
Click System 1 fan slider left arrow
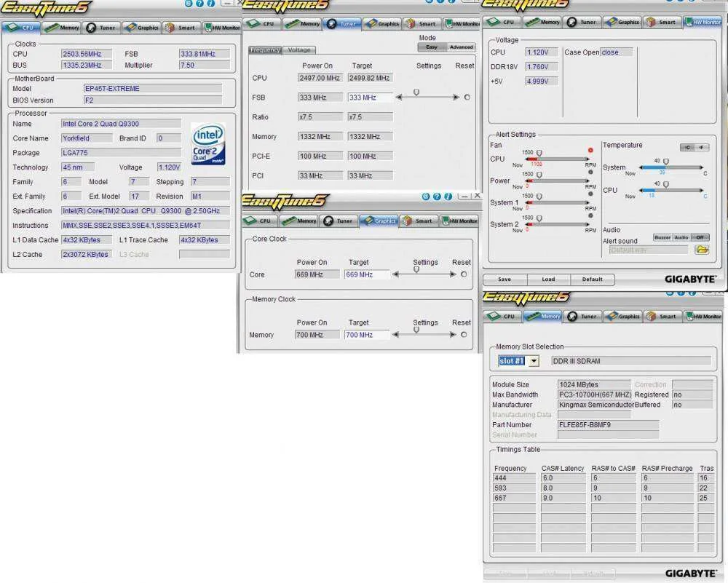(x=527, y=202)
